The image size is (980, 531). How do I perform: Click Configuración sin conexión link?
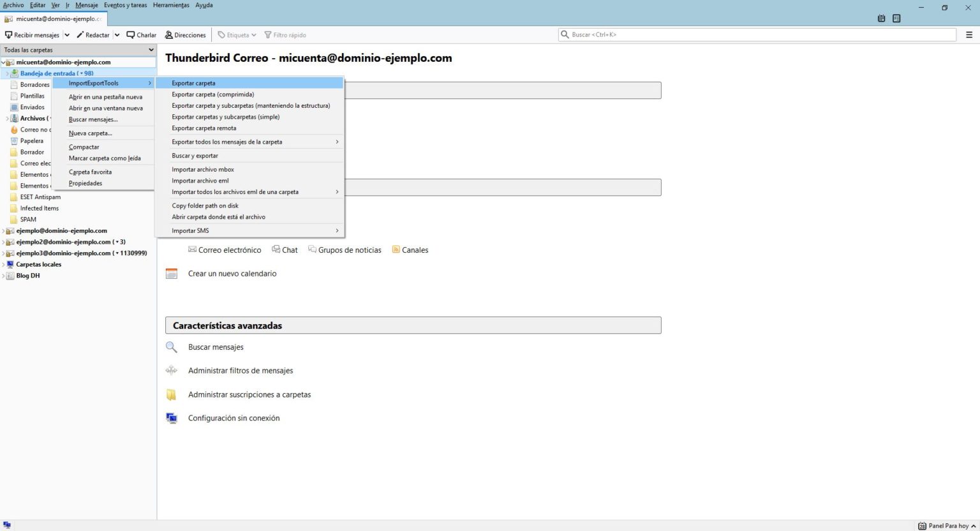tap(234, 418)
